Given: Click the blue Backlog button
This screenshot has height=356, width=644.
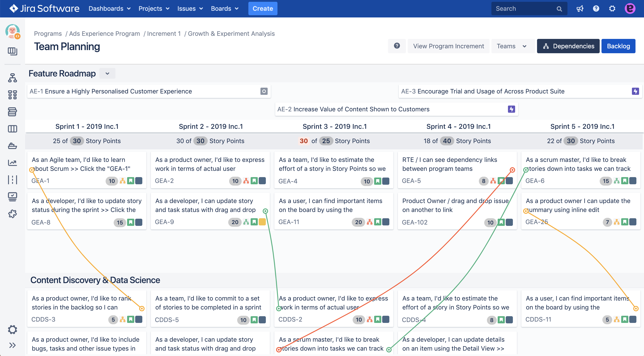Looking at the screenshot, I should tap(618, 46).
